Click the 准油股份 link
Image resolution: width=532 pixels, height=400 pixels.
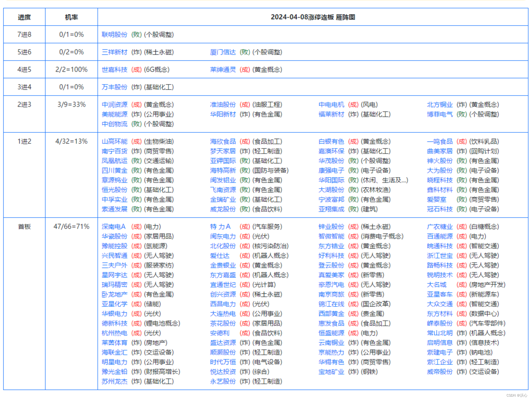223,105
